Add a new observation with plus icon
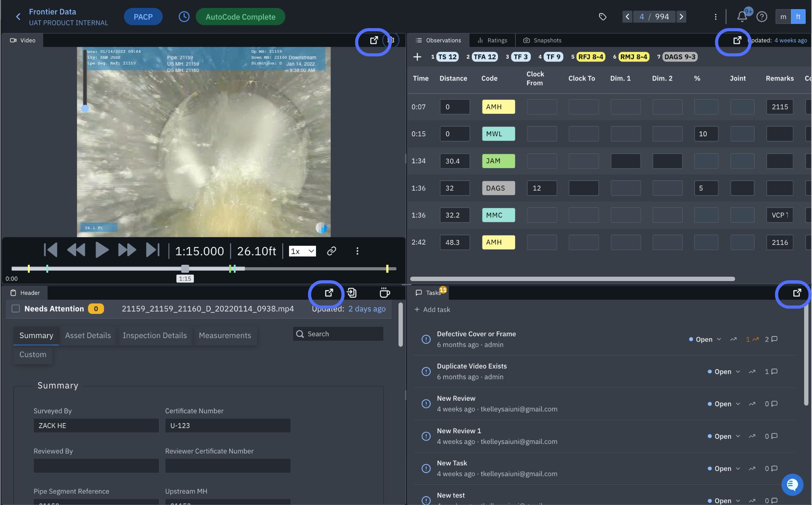Image resolution: width=812 pixels, height=505 pixels. tap(417, 57)
